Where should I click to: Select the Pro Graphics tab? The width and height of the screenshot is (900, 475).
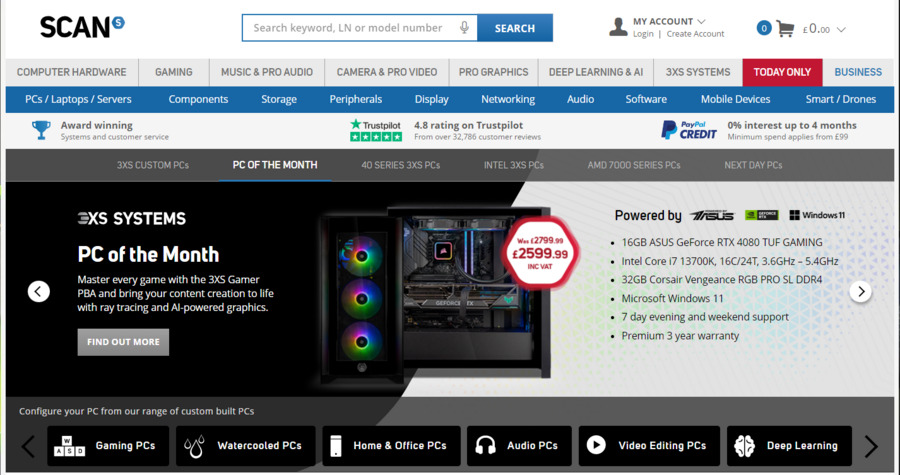[494, 72]
